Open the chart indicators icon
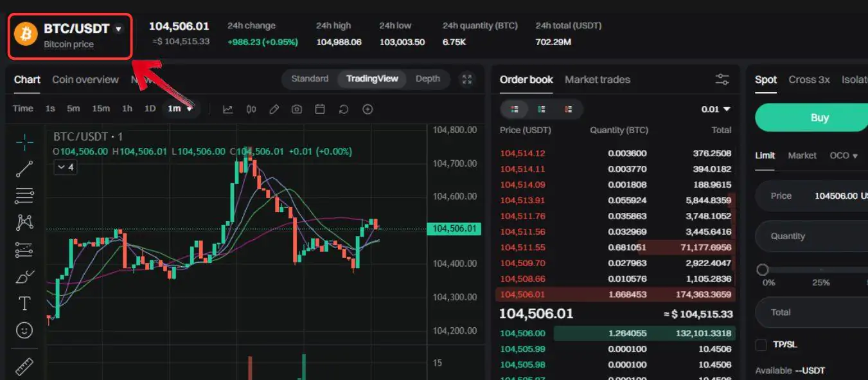868x380 pixels. pyautogui.click(x=227, y=109)
